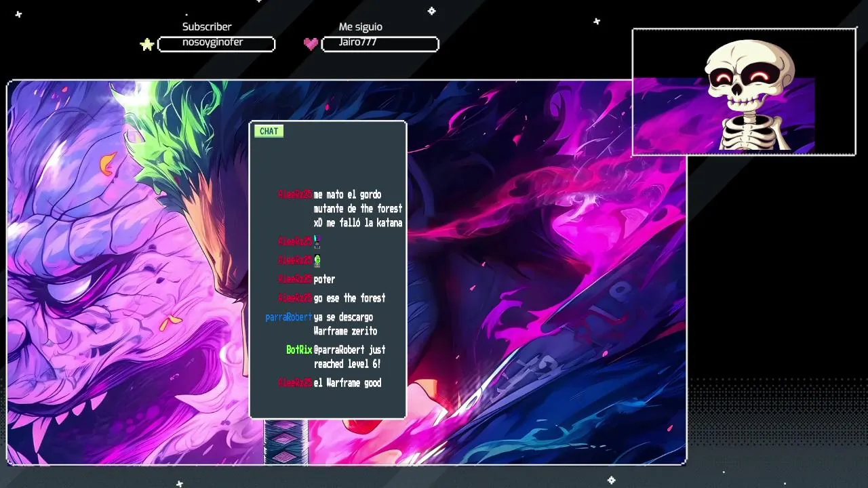Click the '@parraRobert just' mention in BotRix message

coord(349,350)
